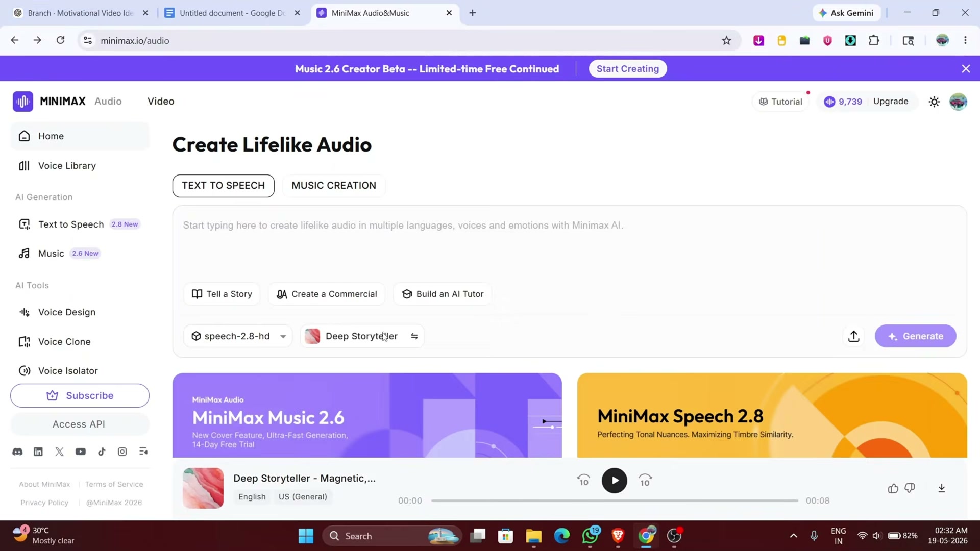Open Windows Start menu
This screenshot has width=980, height=551.
pos(306,536)
